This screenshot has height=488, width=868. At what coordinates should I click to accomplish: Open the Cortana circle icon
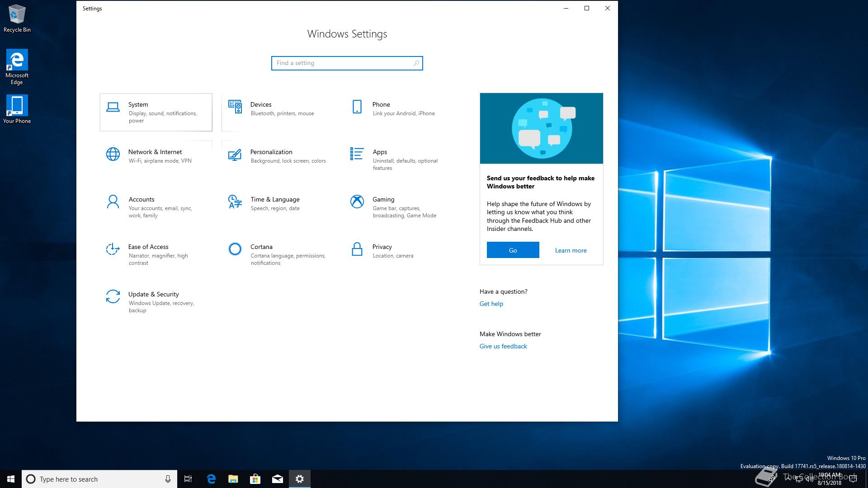[x=235, y=249]
